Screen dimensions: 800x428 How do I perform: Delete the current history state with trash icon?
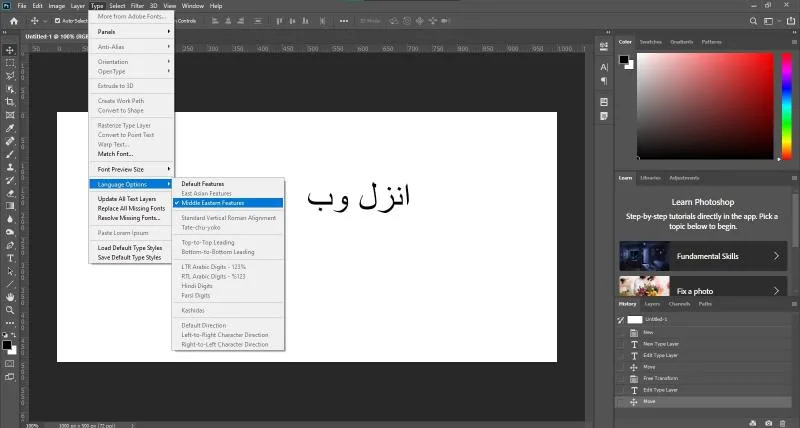pos(783,423)
